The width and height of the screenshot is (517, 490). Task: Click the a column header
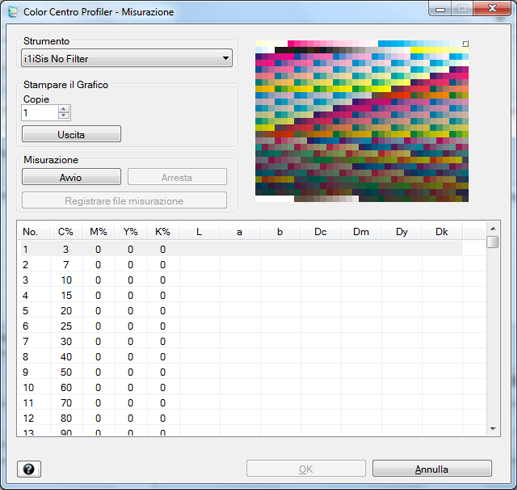coord(240,232)
